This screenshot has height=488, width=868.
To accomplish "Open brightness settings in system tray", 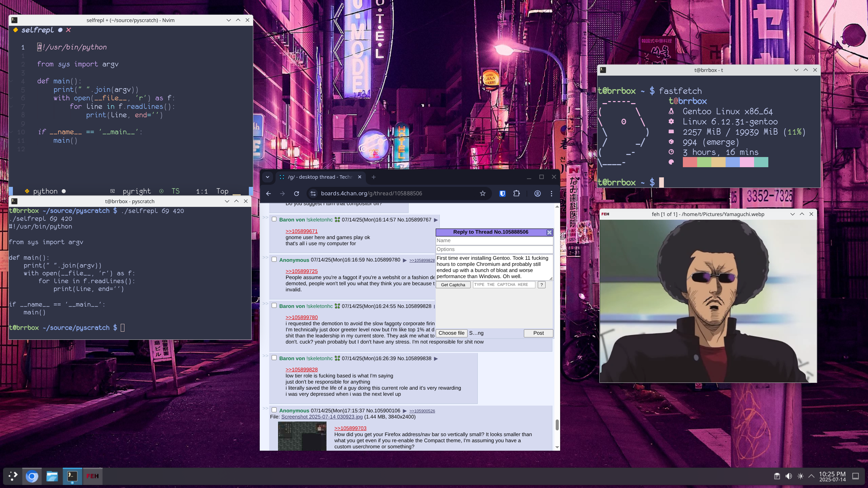I will tap(800, 476).
